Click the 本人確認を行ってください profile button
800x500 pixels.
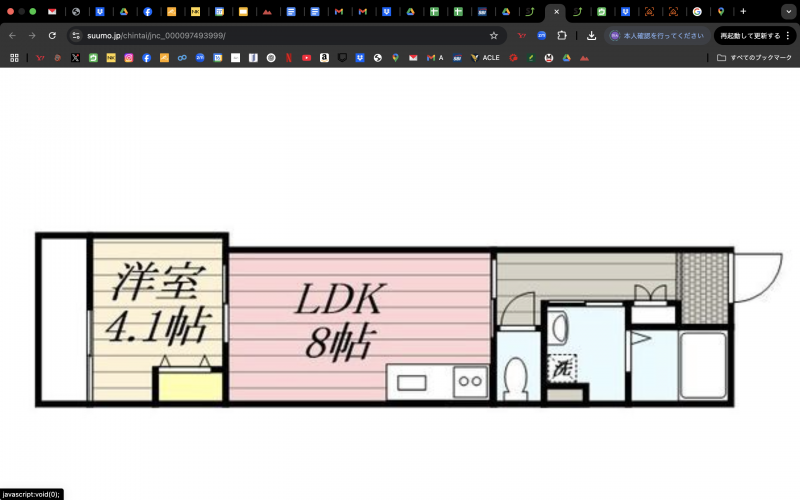click(x=650, y=35)
